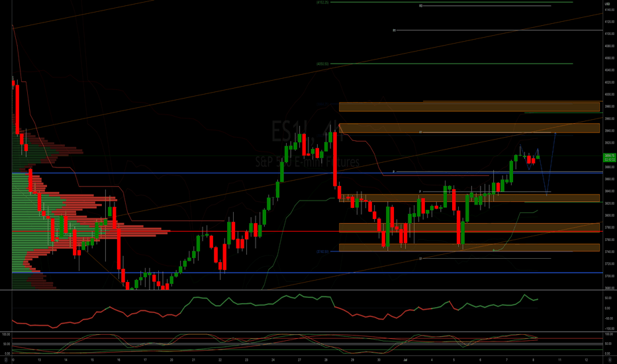Screen dimensions: 617x364
Task: Click date 24 on the time axis
Action: click(273, 359)
